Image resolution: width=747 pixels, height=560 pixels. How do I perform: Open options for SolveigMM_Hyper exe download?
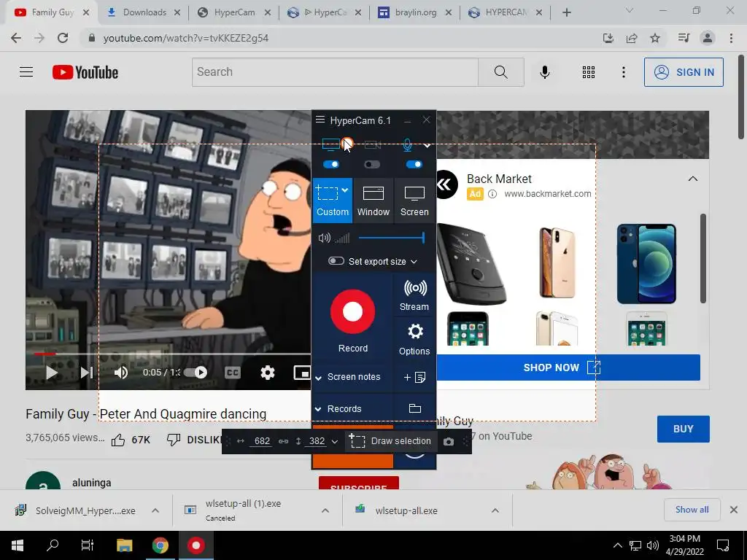[155, 510]
